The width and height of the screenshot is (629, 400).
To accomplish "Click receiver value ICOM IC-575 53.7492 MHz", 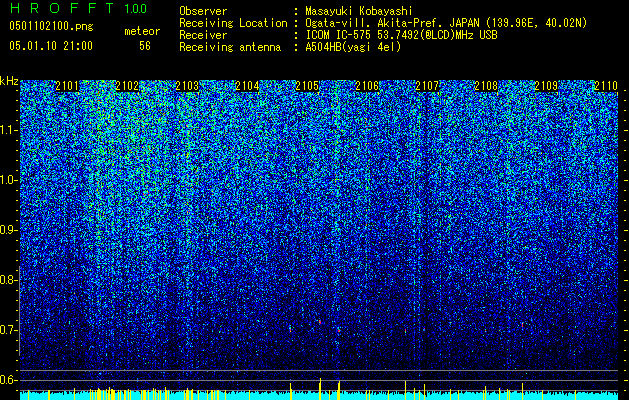I will point(401,35).
